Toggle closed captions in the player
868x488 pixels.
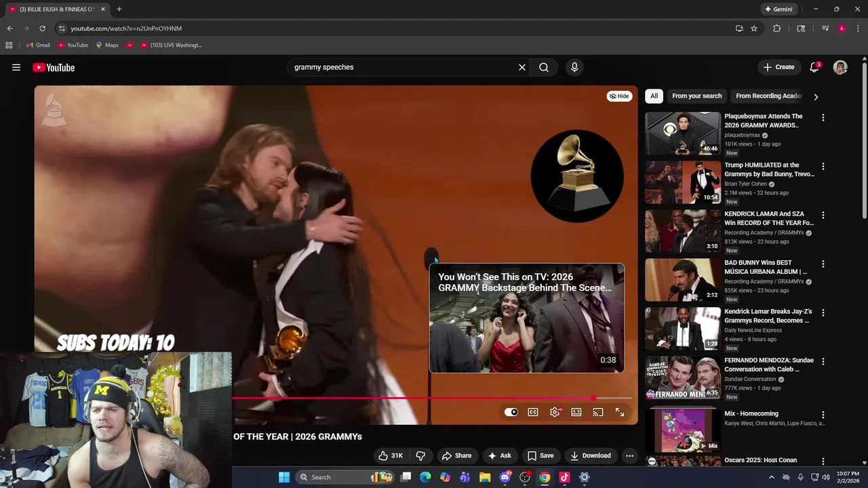(533, 412)
